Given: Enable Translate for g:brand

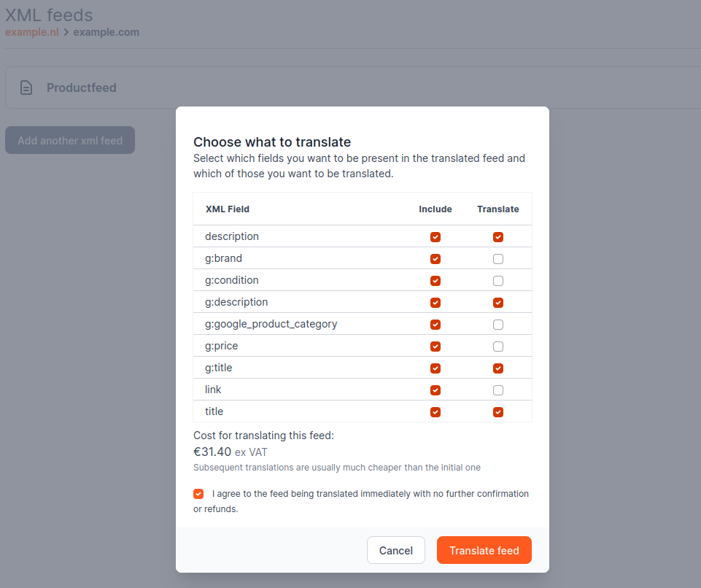Looking at the screenshot, I should coord(498,259).
